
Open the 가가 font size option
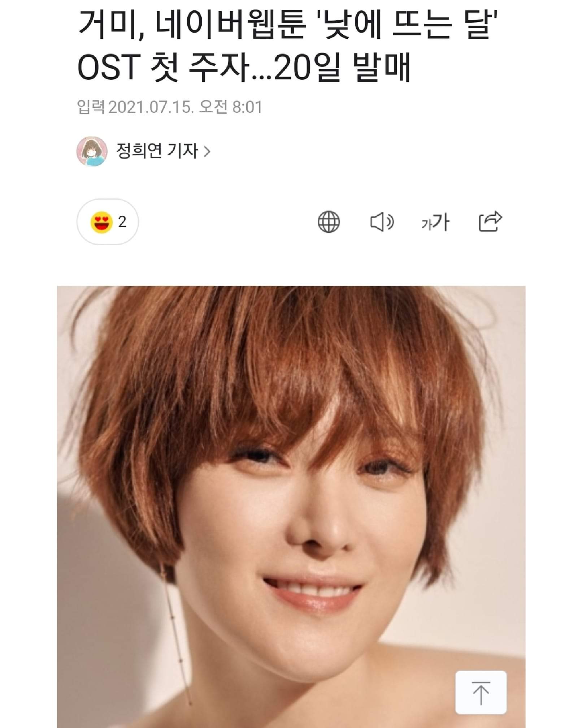click(435, 222)
